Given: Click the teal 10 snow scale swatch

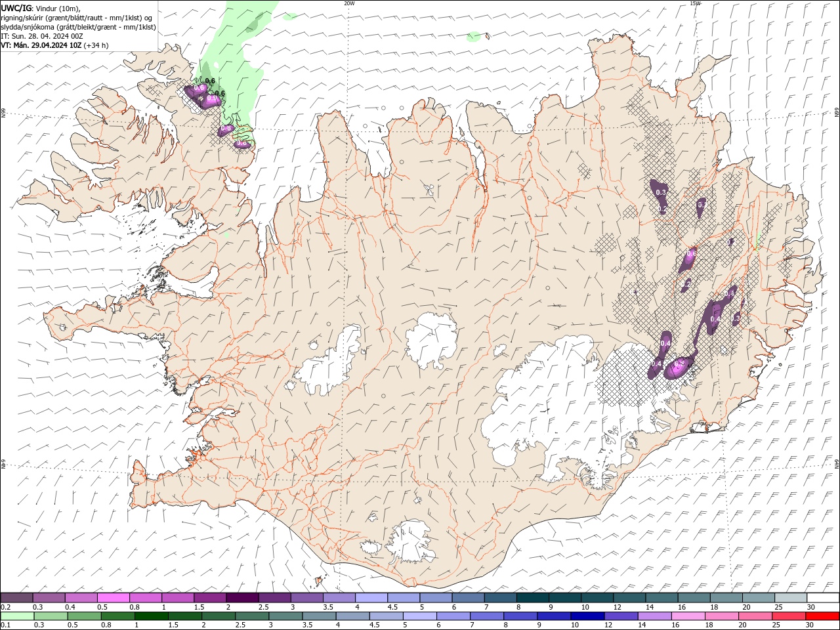Looking at the screenshot, I should [x=597, y=597].
